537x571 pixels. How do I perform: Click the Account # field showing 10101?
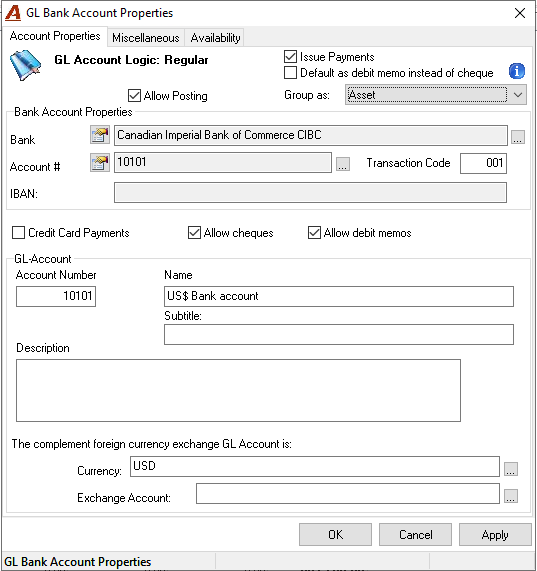tap(223, 162)
